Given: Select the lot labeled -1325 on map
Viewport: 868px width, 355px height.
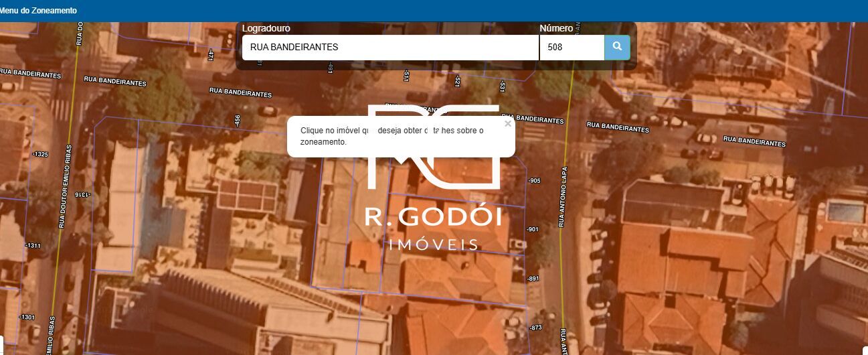Looking at the screenshot, I should [x=40, y=154].
